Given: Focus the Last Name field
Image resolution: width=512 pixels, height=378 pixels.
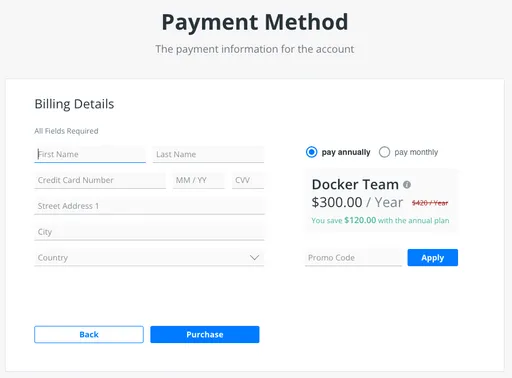Looking at the screenshot, I should [x=208, y=154].
